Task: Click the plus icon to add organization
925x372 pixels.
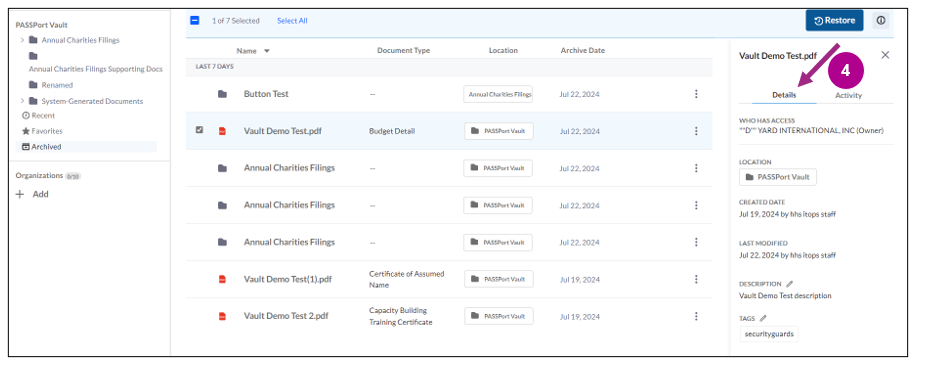Action: pyautogui.click(x=20, y=194)
